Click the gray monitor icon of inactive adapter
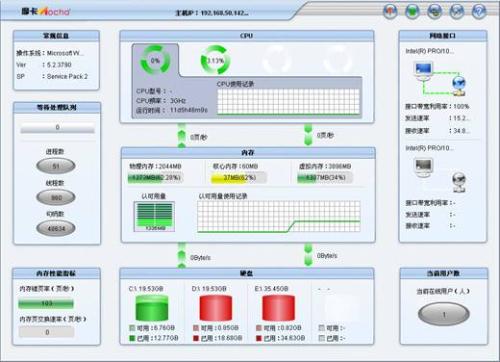 click(423, 167)
